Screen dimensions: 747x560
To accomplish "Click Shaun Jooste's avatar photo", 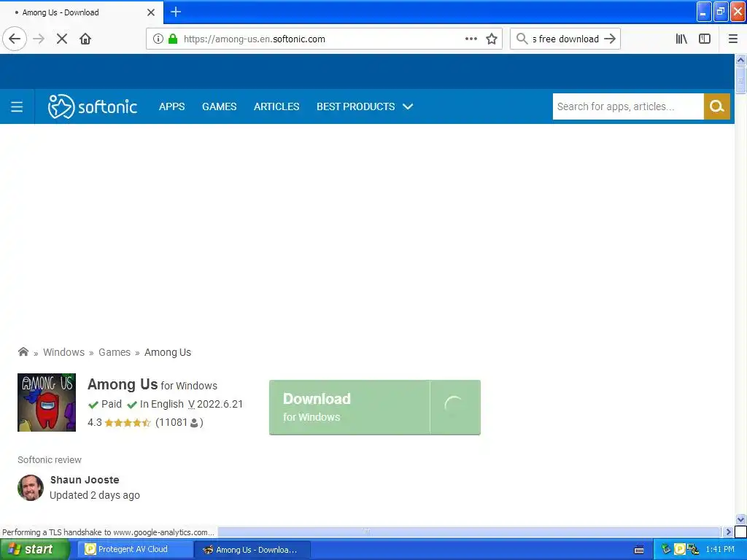I will (31, 488).
